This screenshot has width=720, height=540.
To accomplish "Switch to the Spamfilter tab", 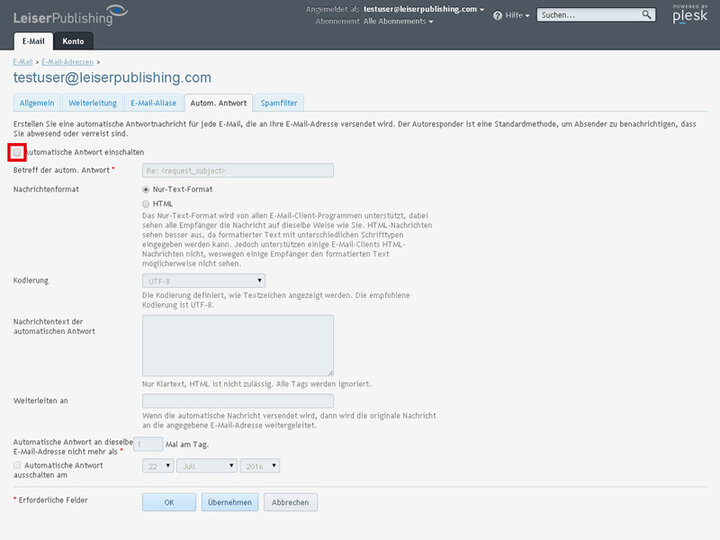I will [x=279, y=102].
